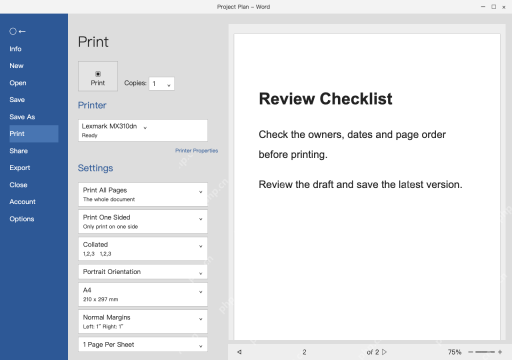Click the Printer section heading
512x360 pixels.
[92, 105]
